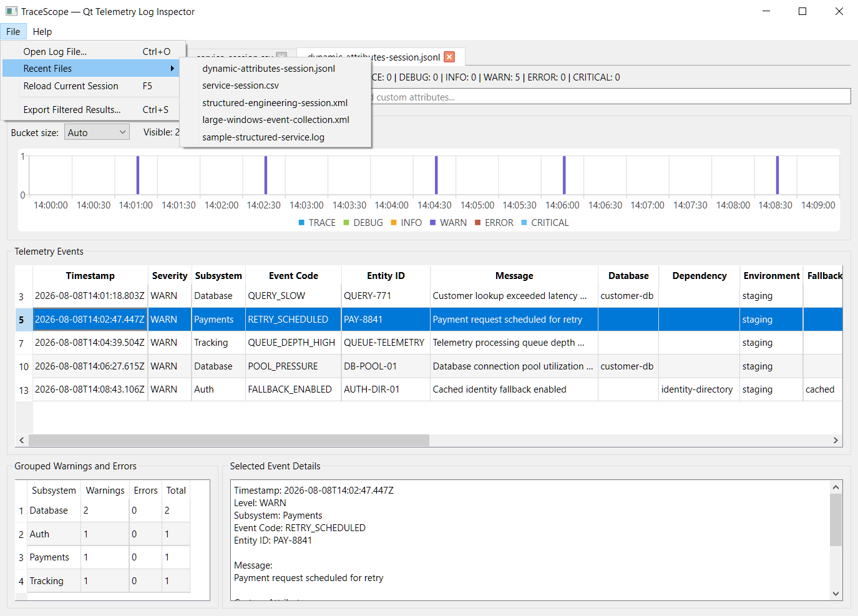
Task: Click the INFO legend color swatch
Action: [x=394, y=223]
